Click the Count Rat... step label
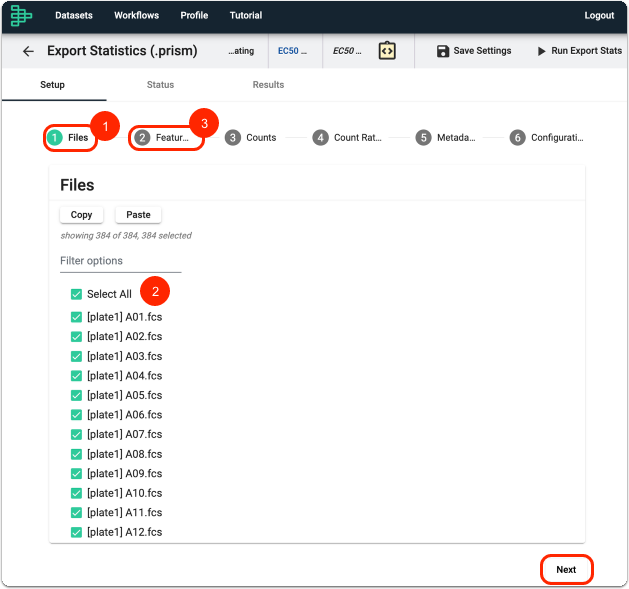Image resolution: width=629 pixels, height=589 pixels. click(358, 138)
